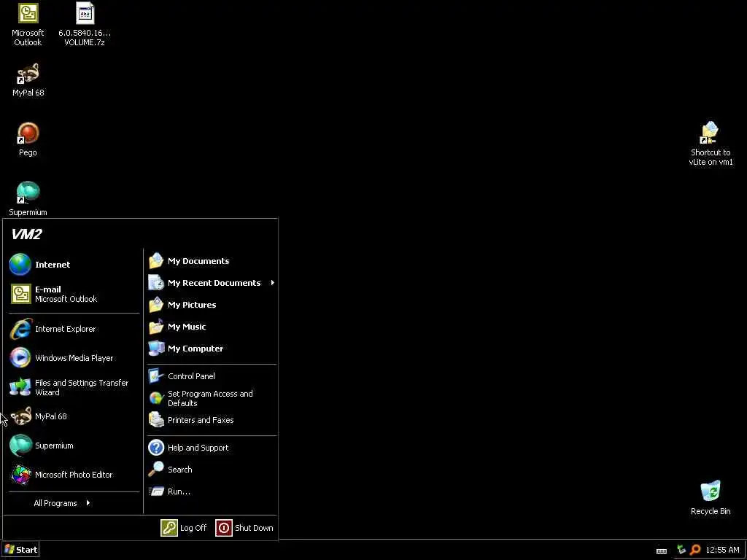Launch Windows Media Player menu entry
The width and height of the screenshot is (747, 560).
tap(74, 357)
